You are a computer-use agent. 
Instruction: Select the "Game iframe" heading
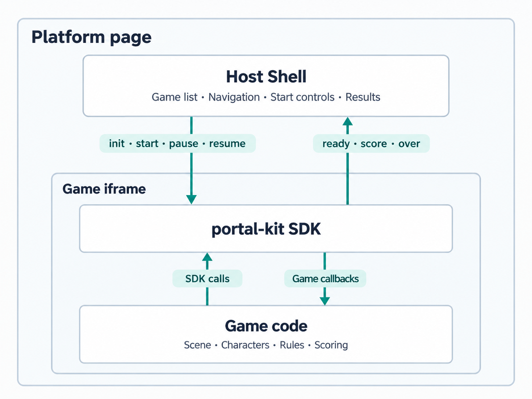pos(104,189)
